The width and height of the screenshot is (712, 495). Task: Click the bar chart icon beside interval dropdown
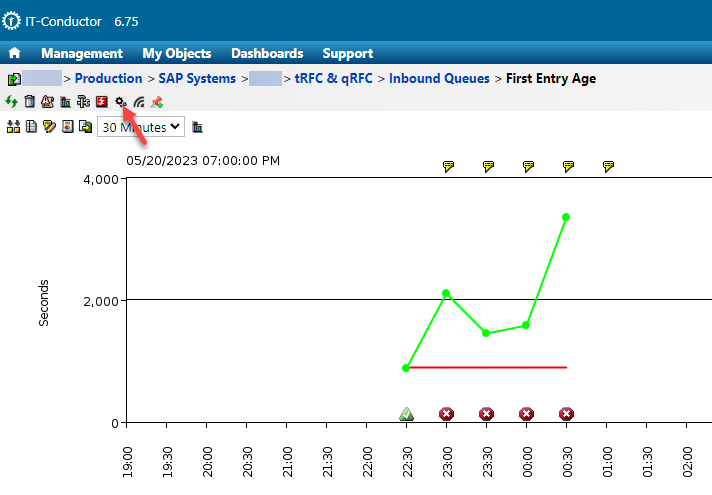click(197, 127)
